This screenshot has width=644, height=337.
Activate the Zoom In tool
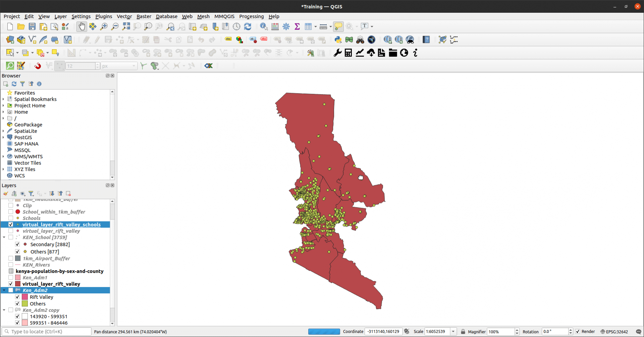pos(104,27)
